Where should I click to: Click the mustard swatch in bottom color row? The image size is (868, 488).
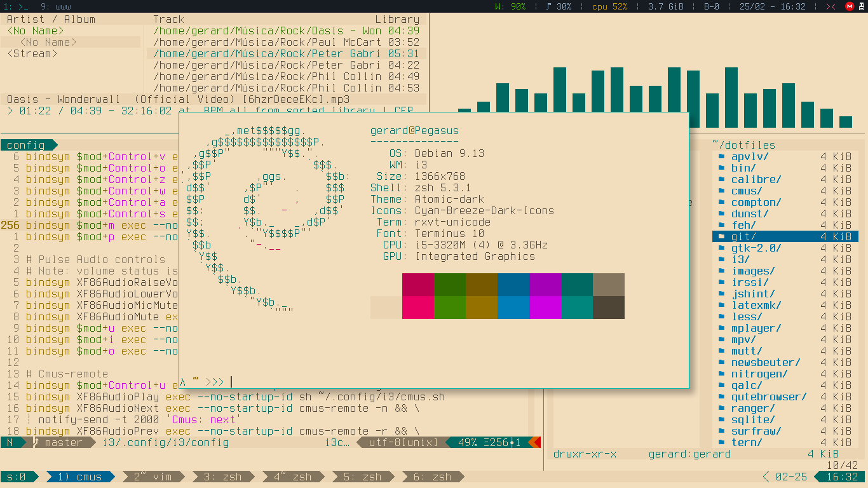point(482,308)
